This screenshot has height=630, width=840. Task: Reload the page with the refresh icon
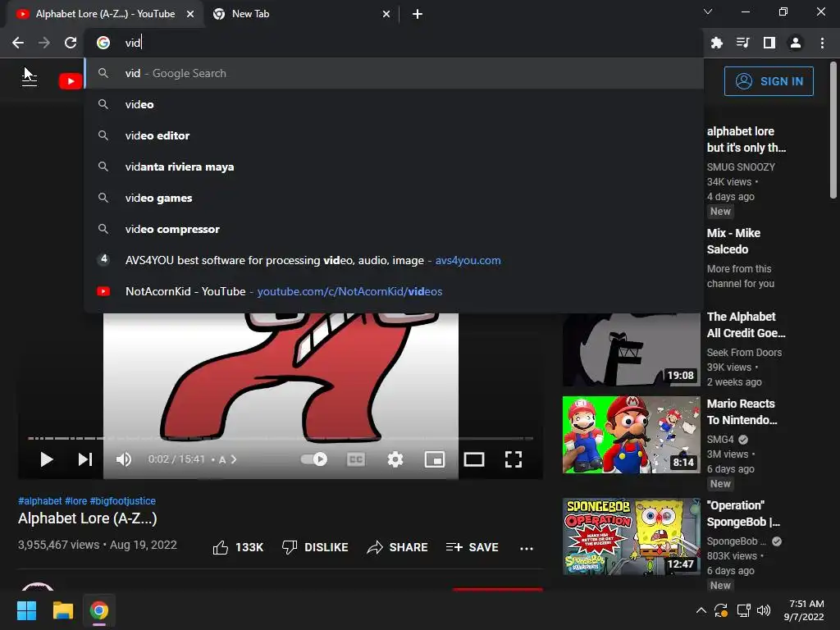[71, 43]
